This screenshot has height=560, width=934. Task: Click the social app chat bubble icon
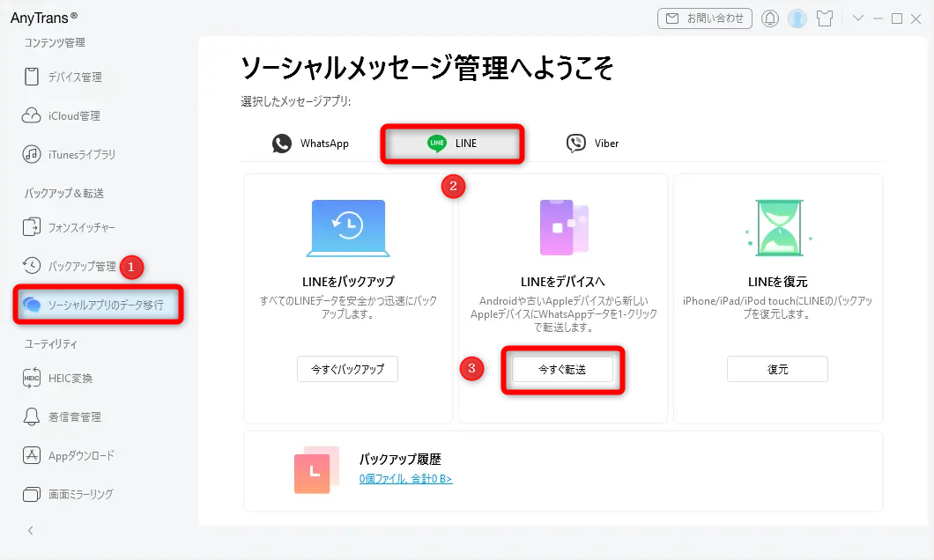point(32,305)
